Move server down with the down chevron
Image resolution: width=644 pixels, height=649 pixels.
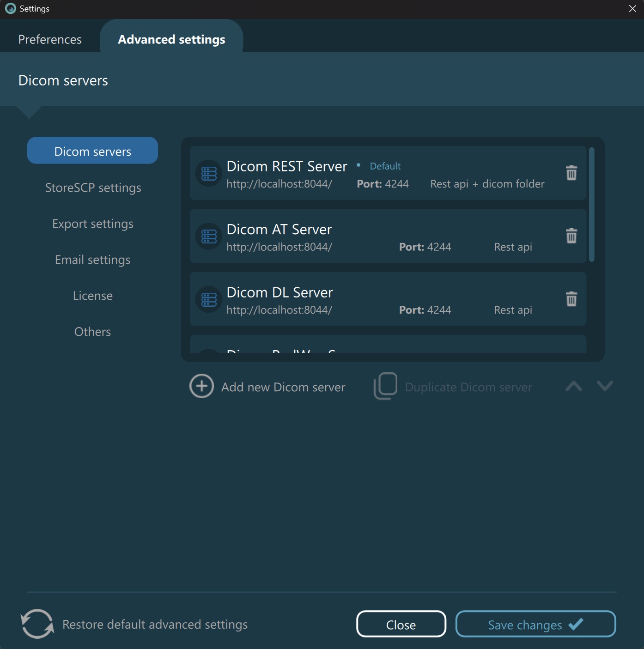(x=605, y=385)
